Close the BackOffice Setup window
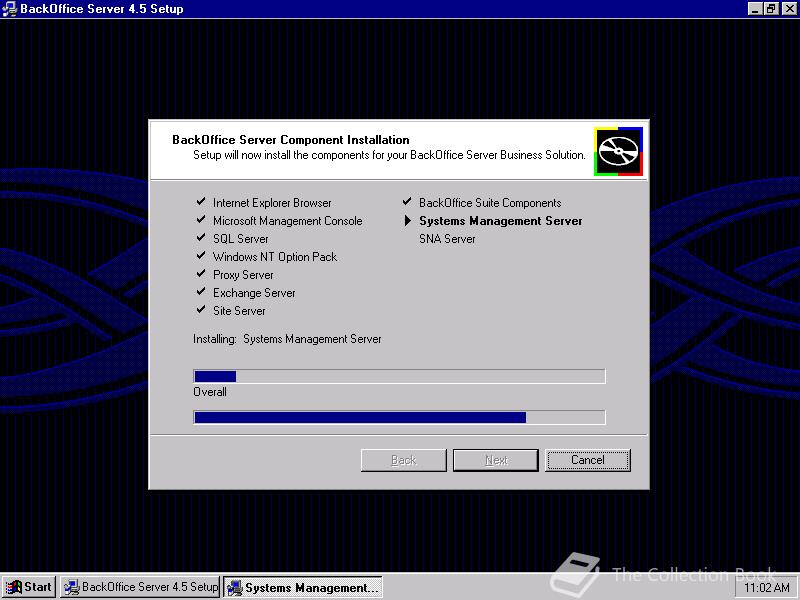The width and height of the screenshot is (800, 600). tap(789, 9)
